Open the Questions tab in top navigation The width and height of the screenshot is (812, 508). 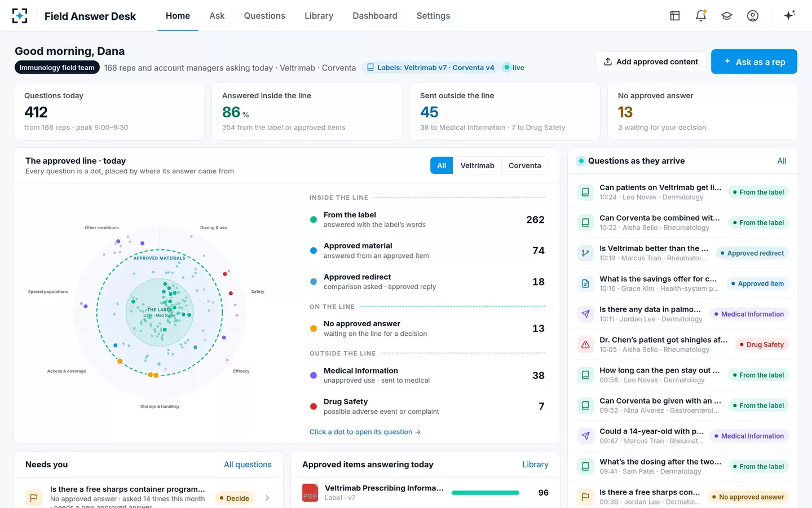(x=264, y=16)
